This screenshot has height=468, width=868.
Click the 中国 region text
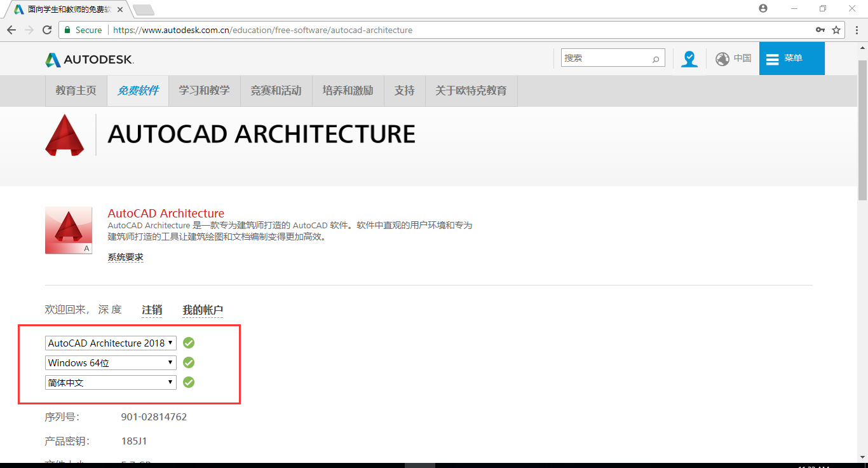742,58
